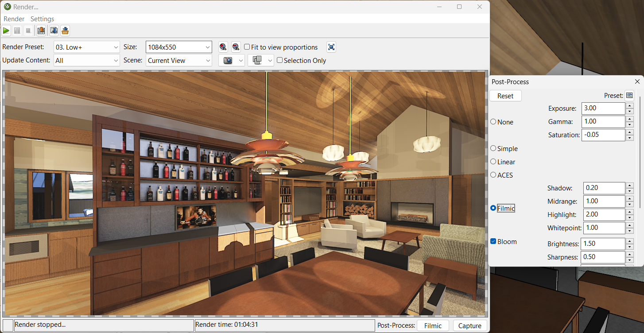Screen dimensions: 644x333
Task: Open the Post-Process Preset list icon
Action: coord(629,96)
